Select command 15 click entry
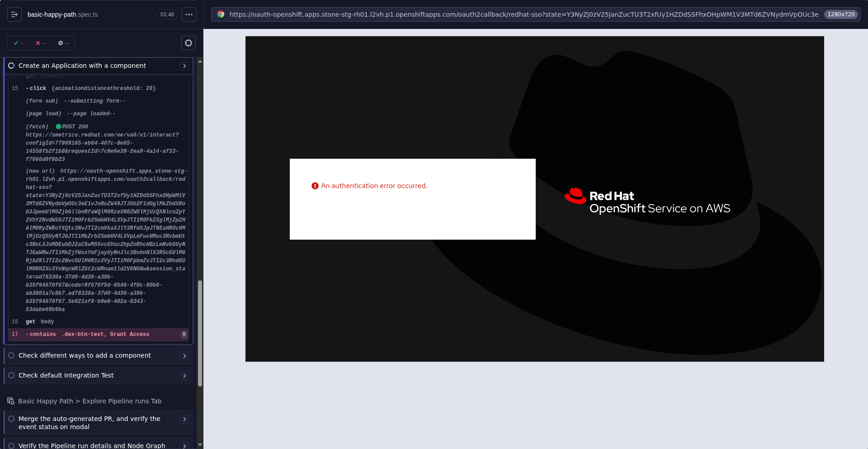This screenshot has height=449, width=868. [x=99, y=88]
